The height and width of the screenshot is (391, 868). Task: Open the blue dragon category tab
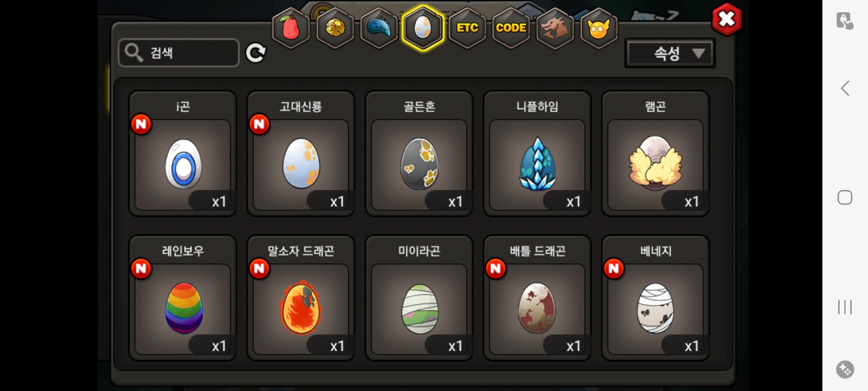[x=379, y=28]
